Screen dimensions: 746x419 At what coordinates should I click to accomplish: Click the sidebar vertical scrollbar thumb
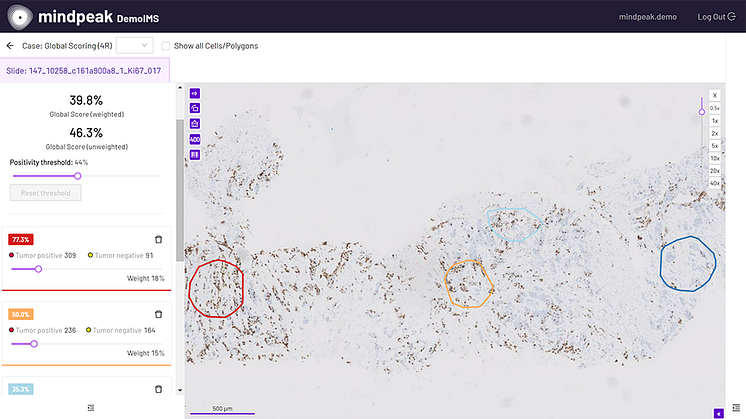(180, 190)
